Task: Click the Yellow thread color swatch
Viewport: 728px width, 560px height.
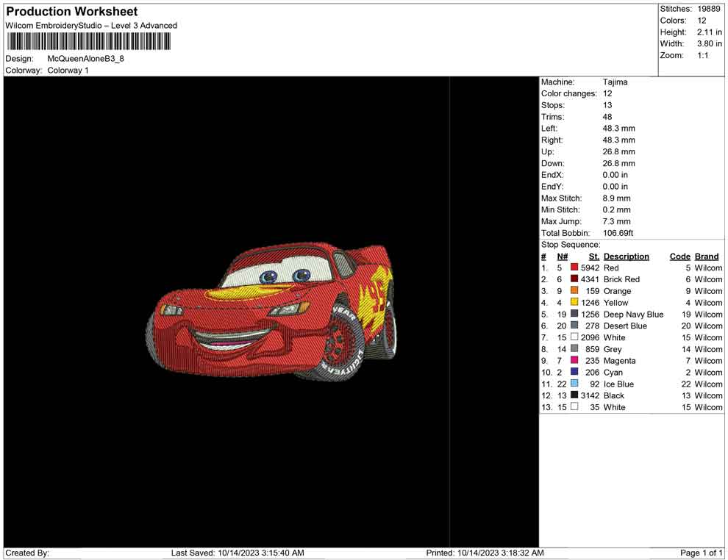Action: pos(574,303)
